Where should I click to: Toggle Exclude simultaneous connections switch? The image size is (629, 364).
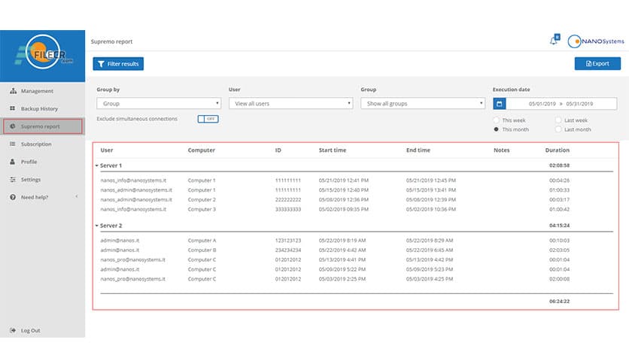pos(208,119)
